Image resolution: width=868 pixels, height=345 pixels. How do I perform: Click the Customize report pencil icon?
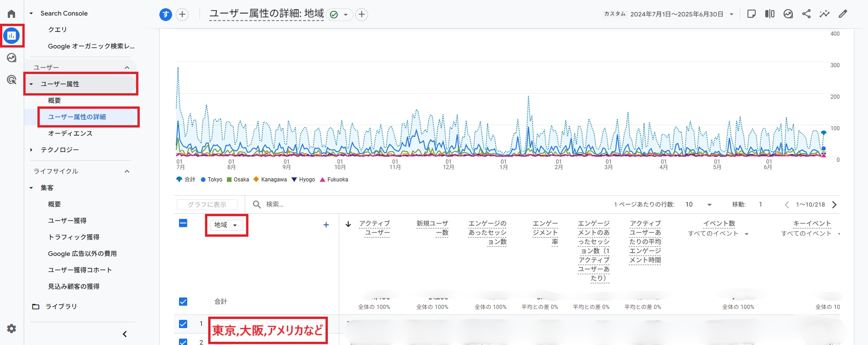coord(843,14)
